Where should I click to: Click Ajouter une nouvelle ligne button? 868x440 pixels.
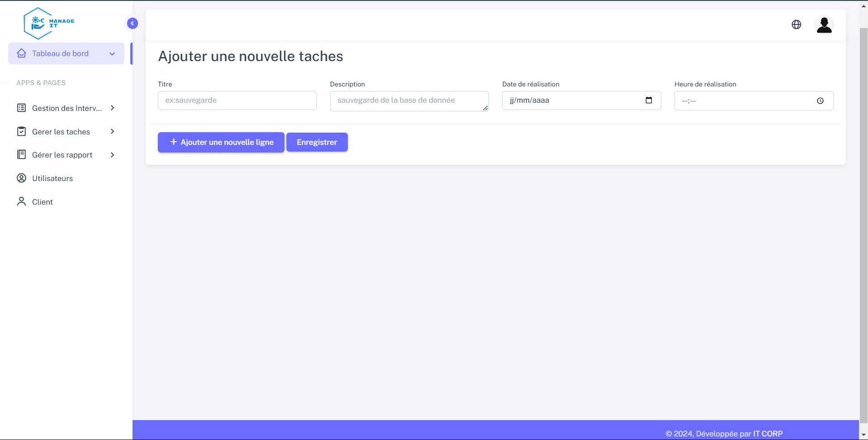[x=221, y=142]
